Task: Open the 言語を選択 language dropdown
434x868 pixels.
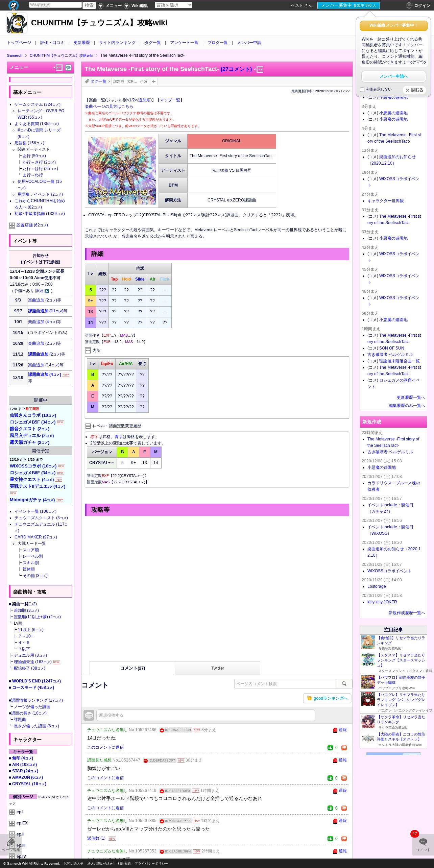Action: pos(173,5)
